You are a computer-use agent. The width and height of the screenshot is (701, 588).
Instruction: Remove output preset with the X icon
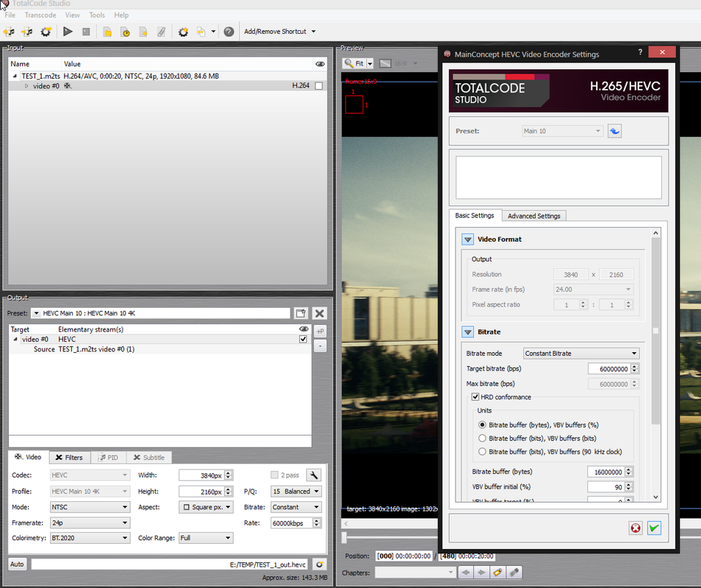click(319, 313)
